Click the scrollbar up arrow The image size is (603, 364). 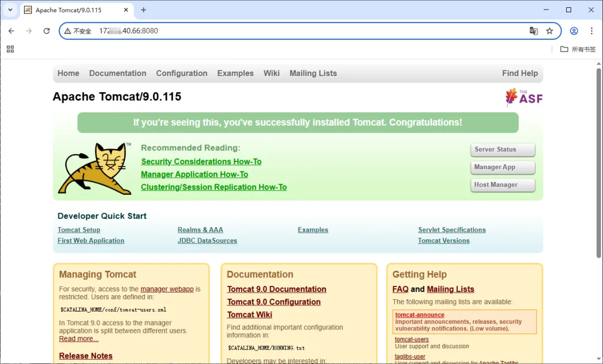[599, 64]
